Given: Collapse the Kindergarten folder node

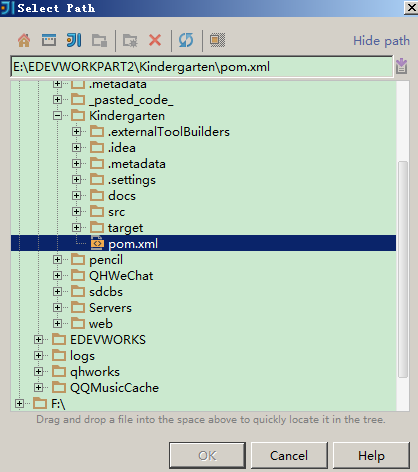Looking at the screenshot, I should 57,116.
